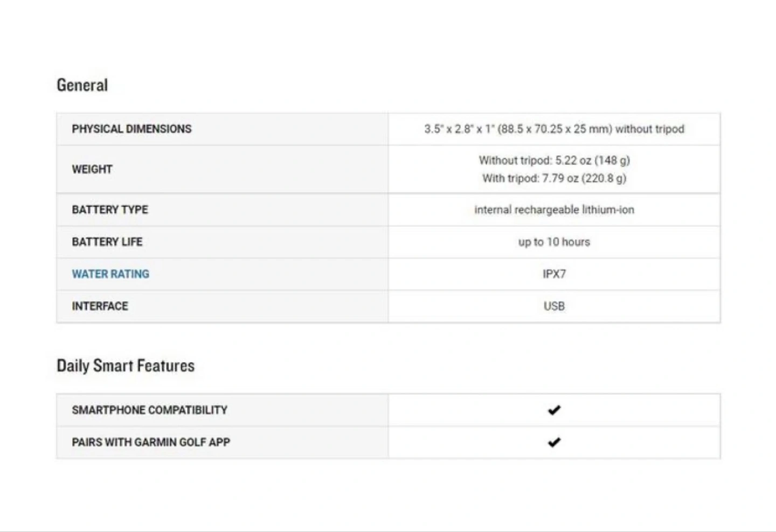Click the checkmark for Smartphone Compatibility

554,410
